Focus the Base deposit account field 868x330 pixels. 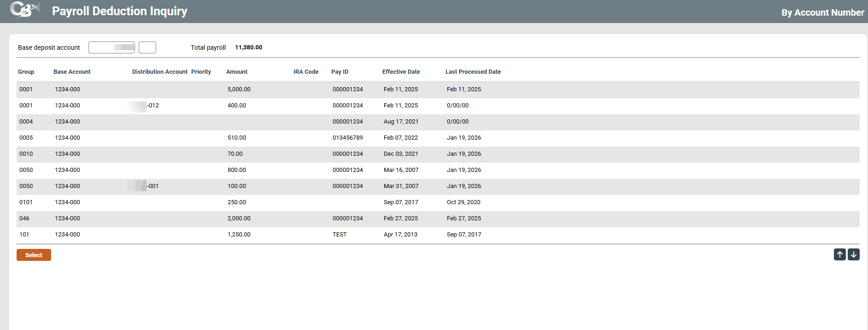coord(111,47)
